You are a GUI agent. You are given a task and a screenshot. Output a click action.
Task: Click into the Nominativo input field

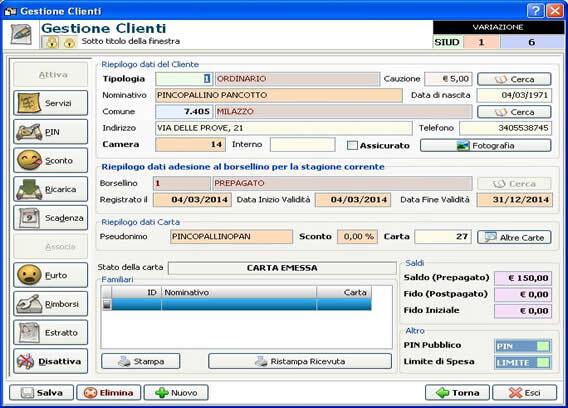point(279,95)
